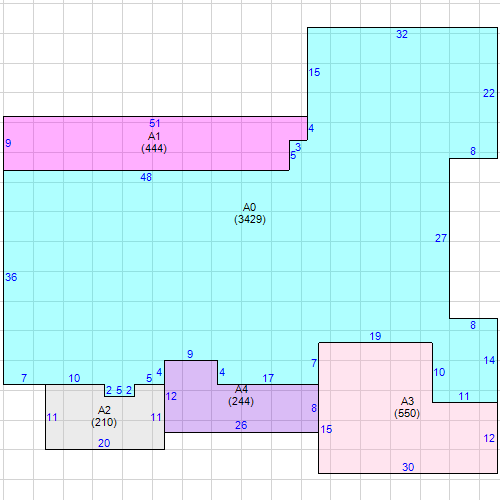Click the 9 dimension above the A4 step
Image resolution: width=500 pixels, height=500 pixels.
(x=190, y=354)
